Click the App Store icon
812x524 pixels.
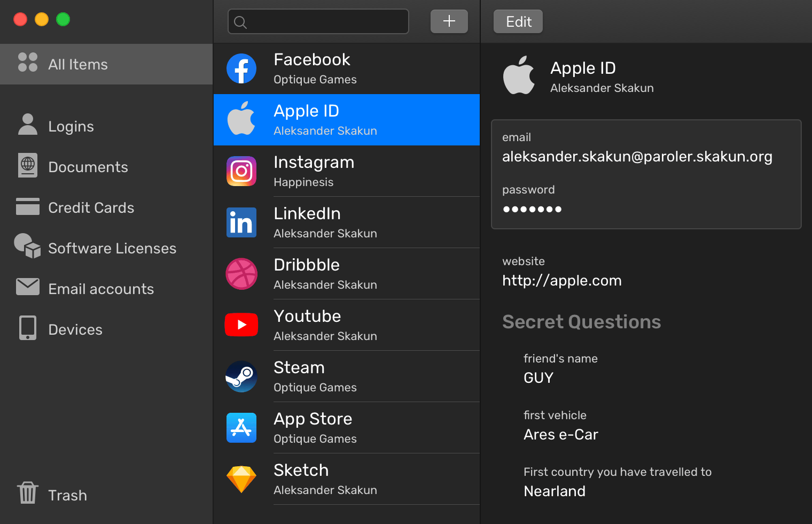[241, 428]
